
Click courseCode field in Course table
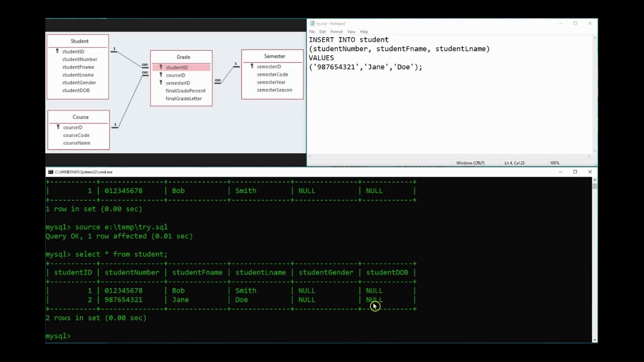point(76,135)
